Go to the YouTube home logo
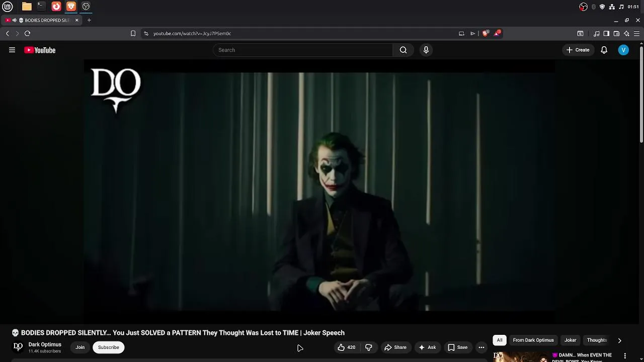 click(x=40, y=50)
